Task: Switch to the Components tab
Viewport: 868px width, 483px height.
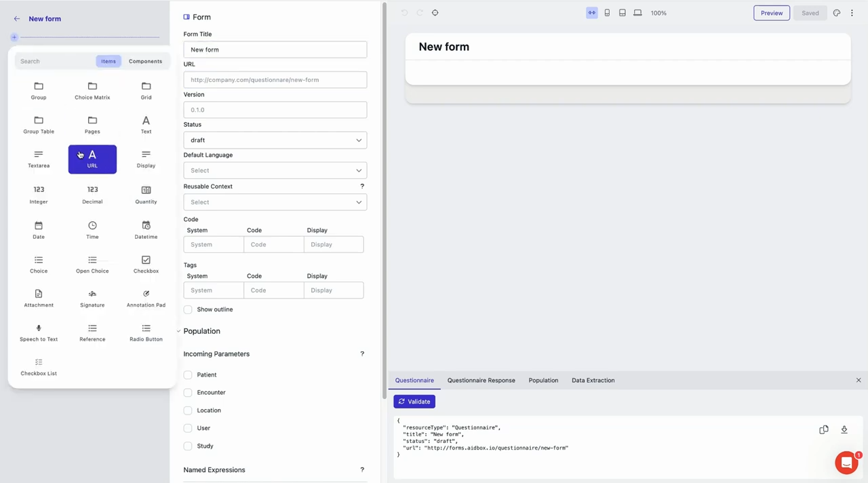Action: tap(145, 61)
